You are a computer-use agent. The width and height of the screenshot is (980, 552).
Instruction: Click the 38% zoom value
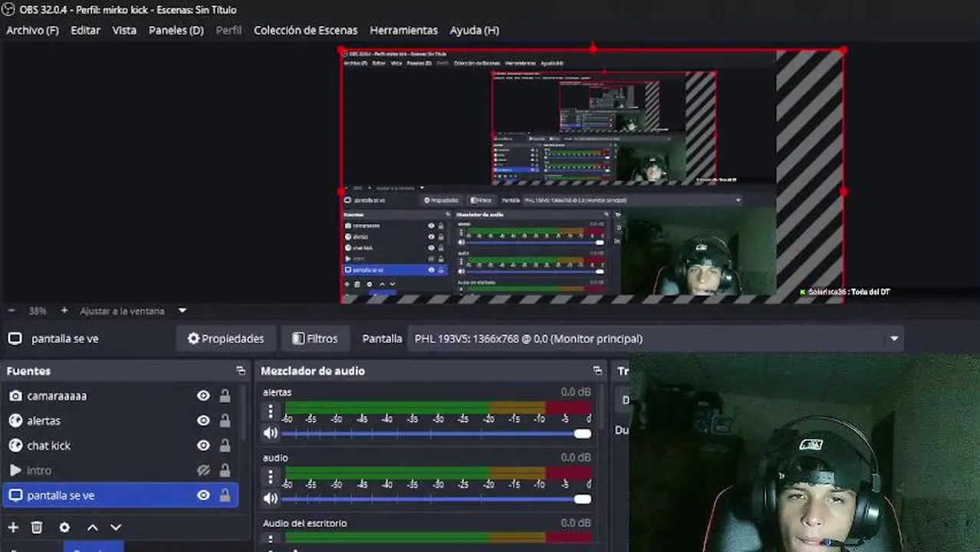click(x=38, y=310)
